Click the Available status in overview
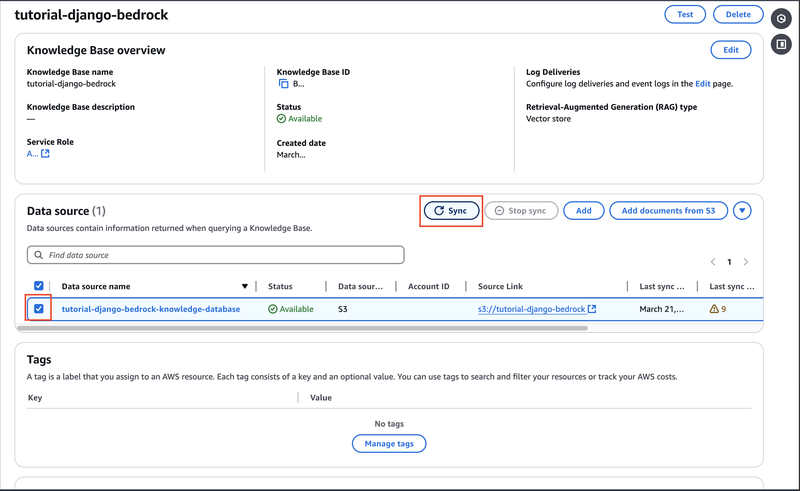Screen dimensions: 800x491 click(x=299, y=118)
